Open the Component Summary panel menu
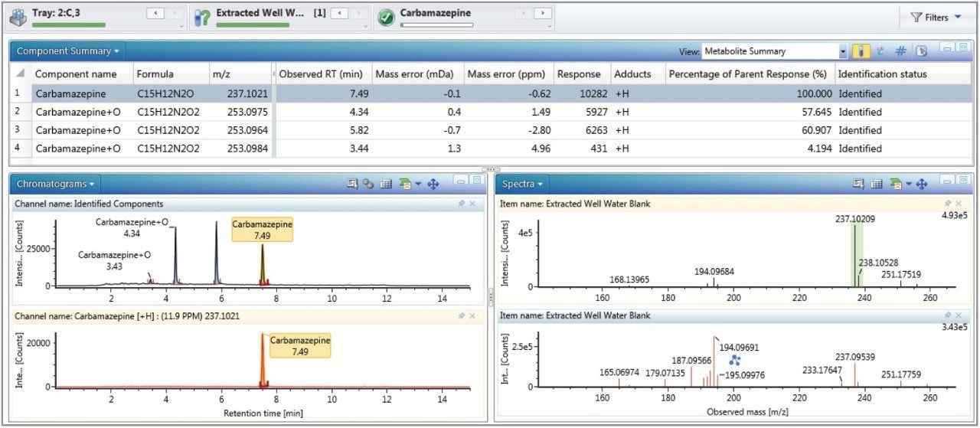Viewport: 980px width, 428px height. click(x=68, y=51)
